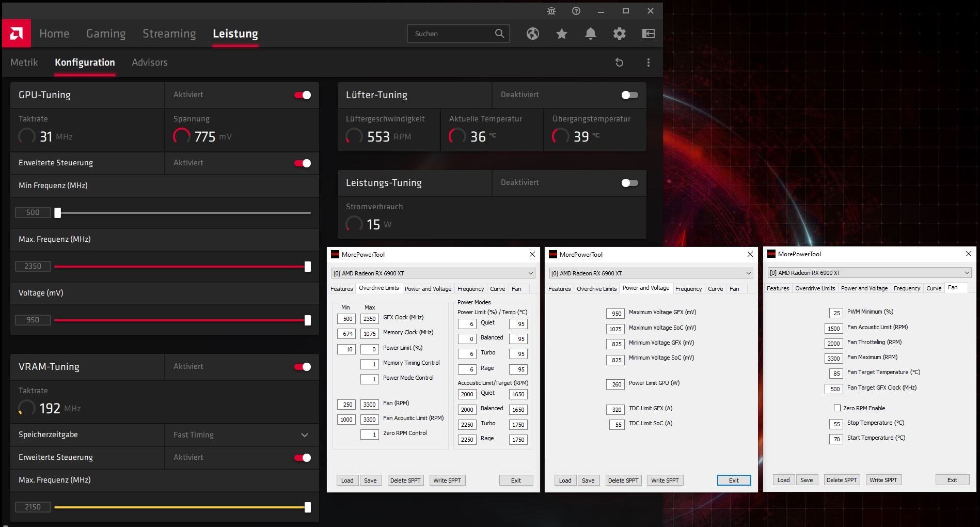Open GPU dropdown in second MorePowerTool window
The height and width of the screenshot is (527, 980).
(x=651, y=273)
